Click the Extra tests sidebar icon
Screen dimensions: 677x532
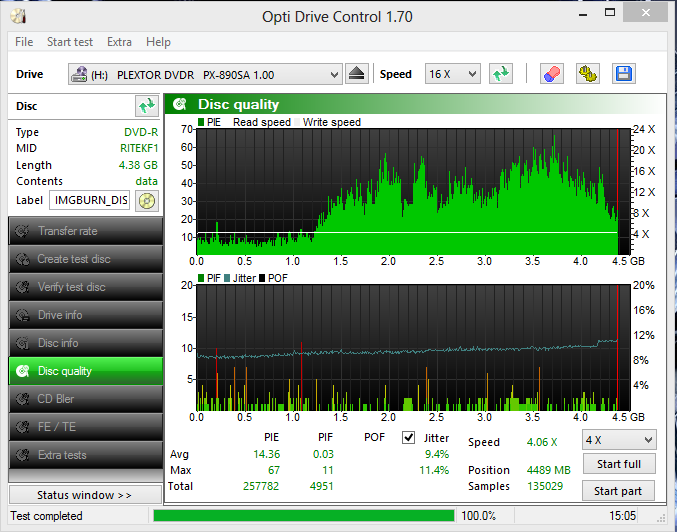click(x=22, y=455)
